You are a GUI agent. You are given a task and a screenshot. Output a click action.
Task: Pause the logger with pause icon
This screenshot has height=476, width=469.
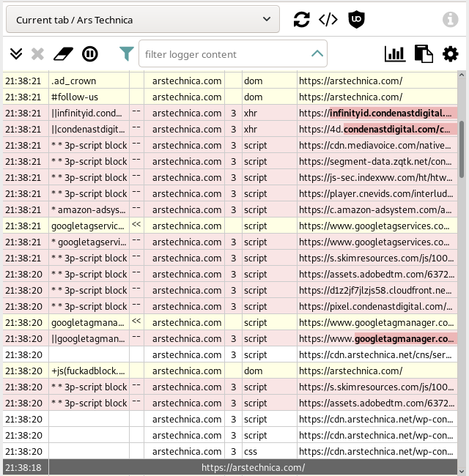90,54
